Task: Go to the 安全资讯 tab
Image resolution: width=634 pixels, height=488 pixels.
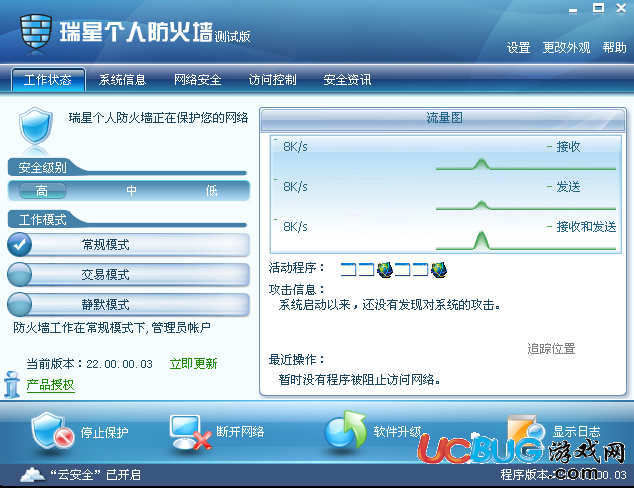Action: pos(347,80)
